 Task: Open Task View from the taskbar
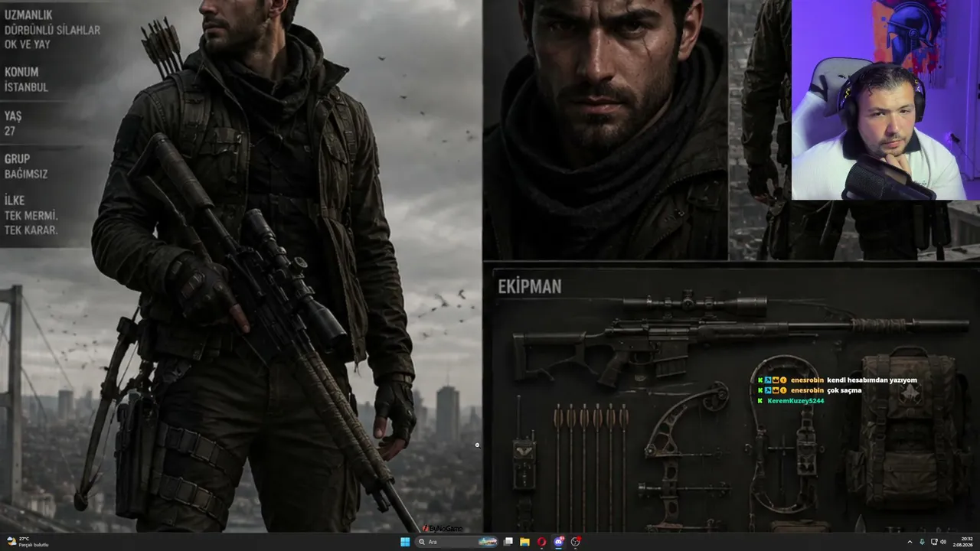508,542
